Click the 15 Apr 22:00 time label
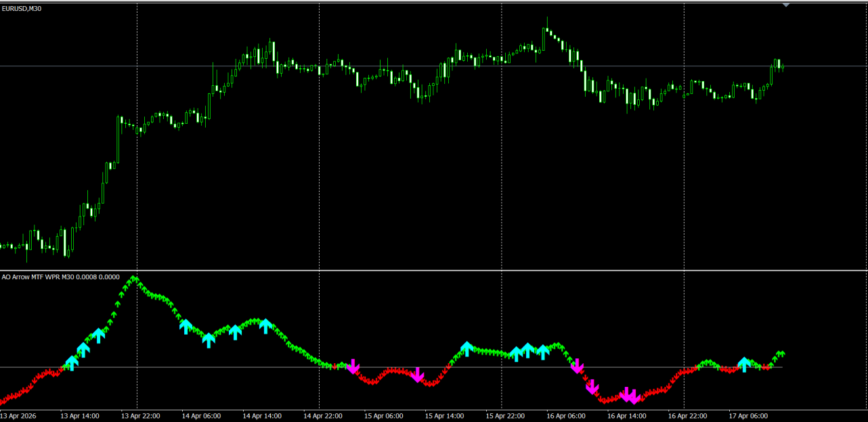 point(506,416)
